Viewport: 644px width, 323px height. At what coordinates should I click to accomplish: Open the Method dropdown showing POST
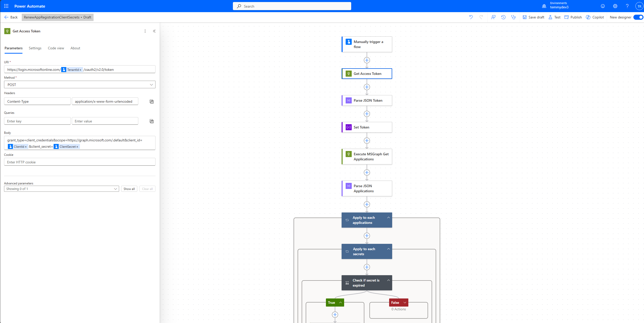click(x=80, y=85)
